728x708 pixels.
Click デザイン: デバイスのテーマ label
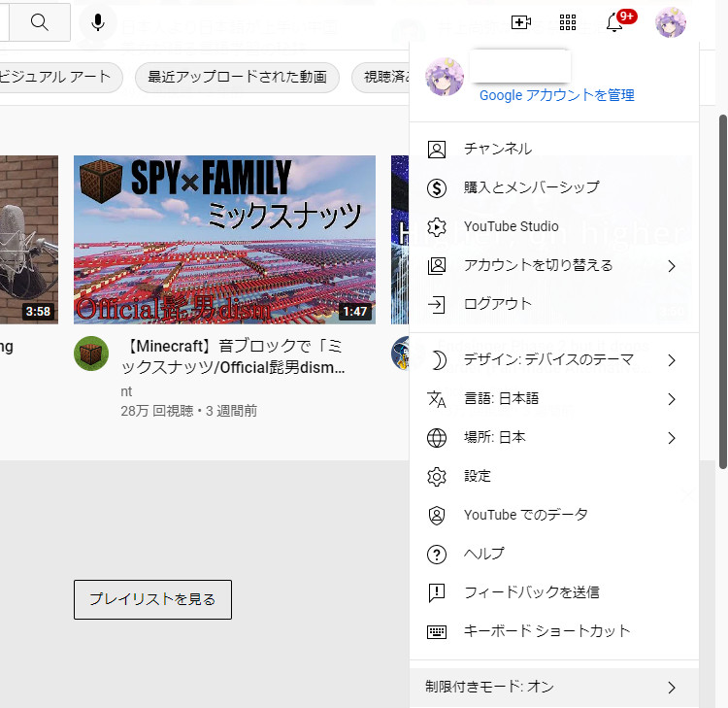(548, 359)
